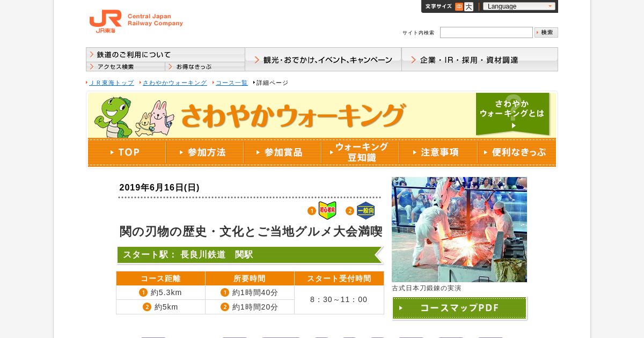Go to コース一覧 breadcrumb link

(x=232, y=83)
